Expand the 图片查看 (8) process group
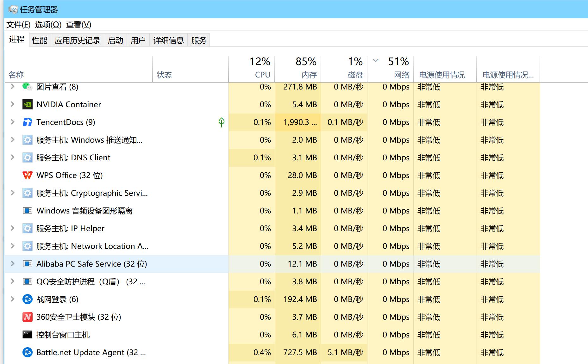Viewport: 588px width, 364px height. pyautogui.click(x=12, y=87)
